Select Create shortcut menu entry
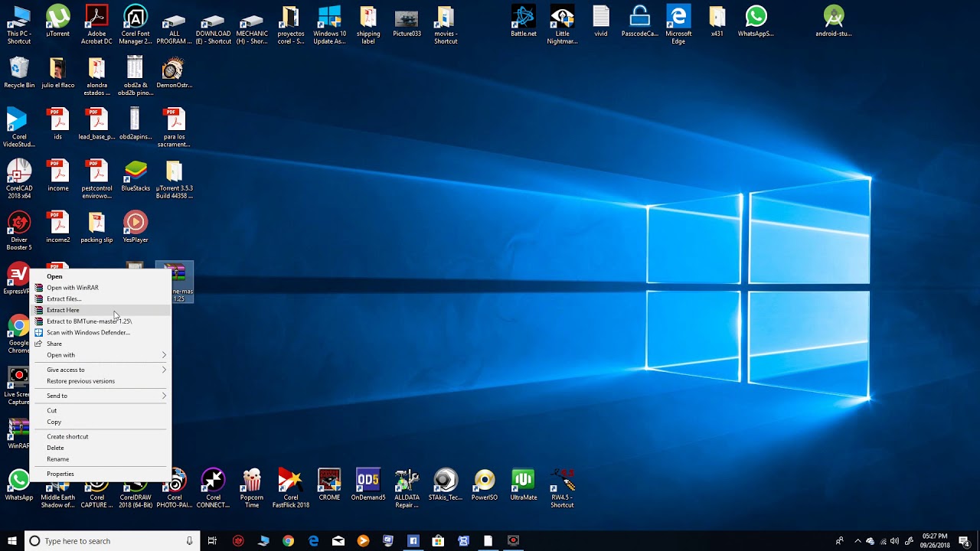Viewport: 980px width, 551px height. (x=100, y=436)
